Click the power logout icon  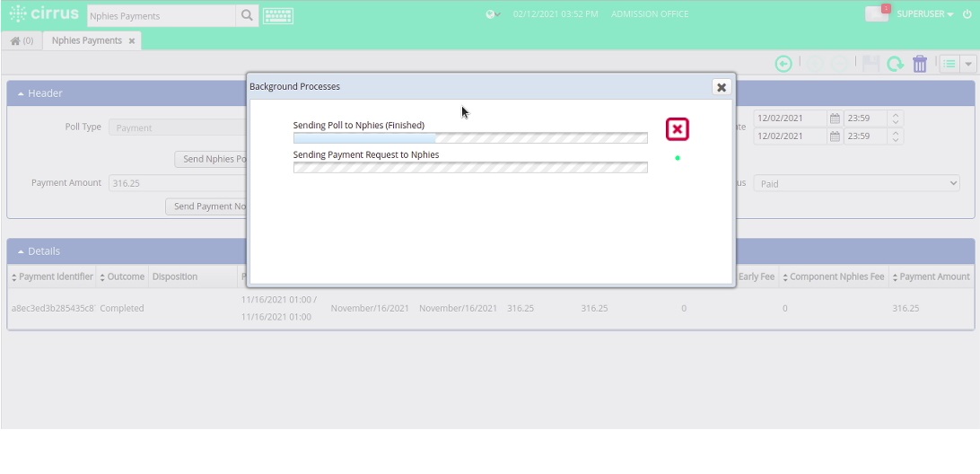click(x=967, y=13)
